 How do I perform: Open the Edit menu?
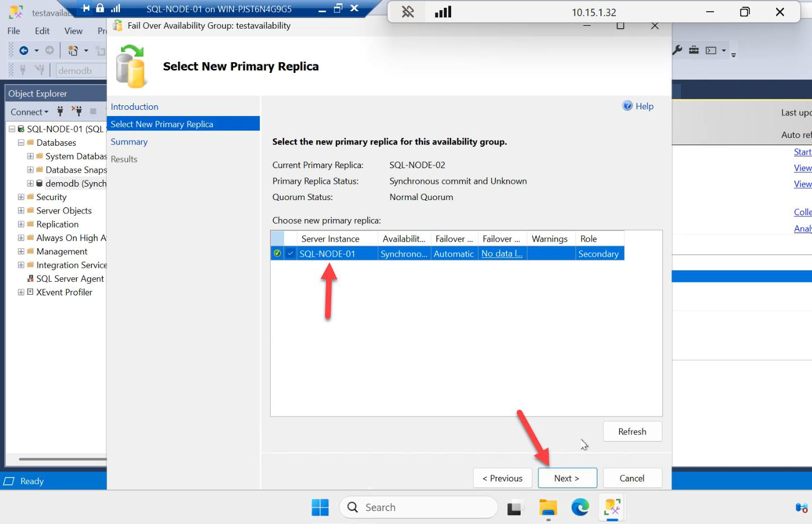tap(42, 31)
